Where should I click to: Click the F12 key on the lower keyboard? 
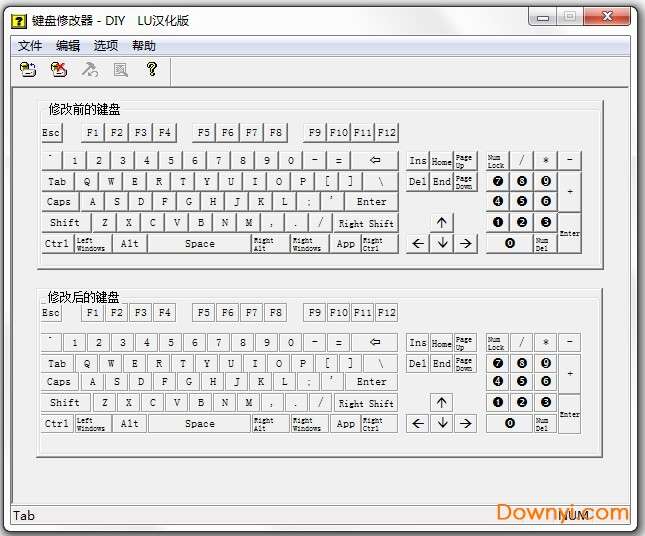(387, 313)
